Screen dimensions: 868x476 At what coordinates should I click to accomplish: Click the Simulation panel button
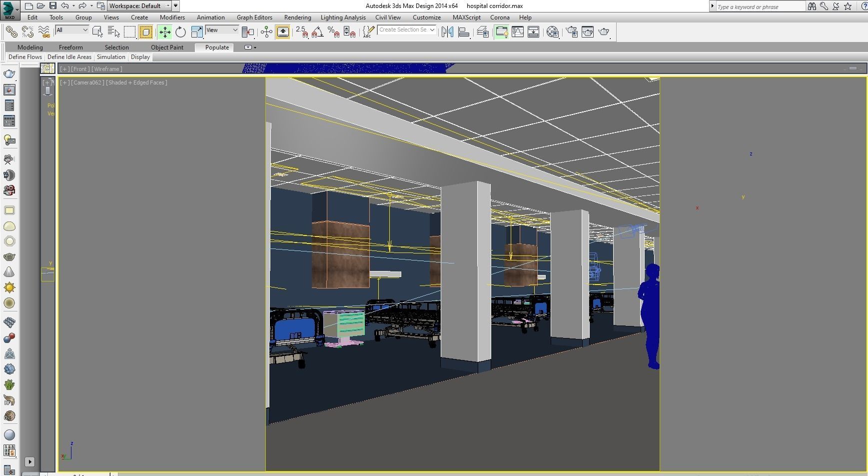coord(111,57)
